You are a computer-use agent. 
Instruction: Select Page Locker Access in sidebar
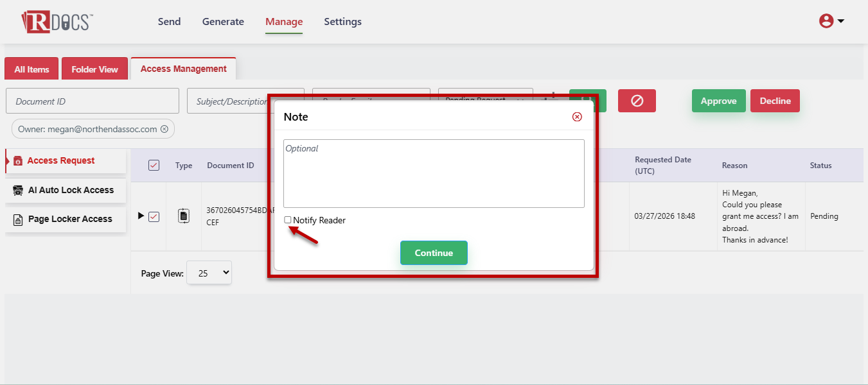[66, 219]
